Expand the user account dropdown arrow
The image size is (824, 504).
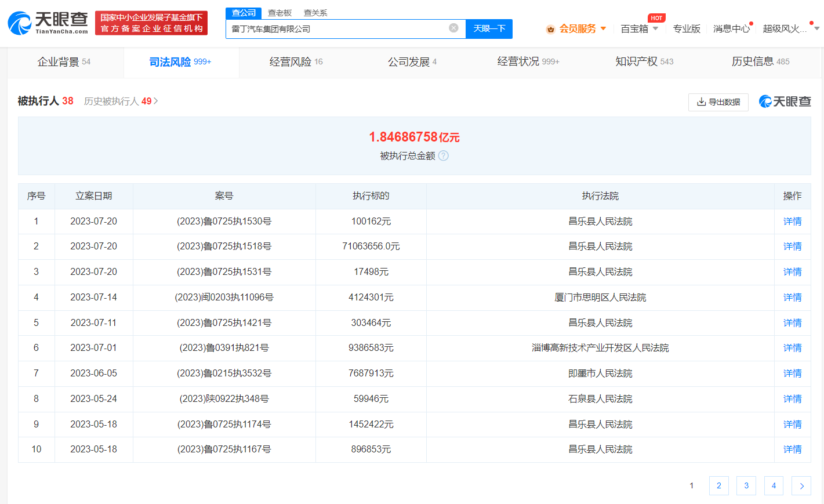click(x=816, y=28)
